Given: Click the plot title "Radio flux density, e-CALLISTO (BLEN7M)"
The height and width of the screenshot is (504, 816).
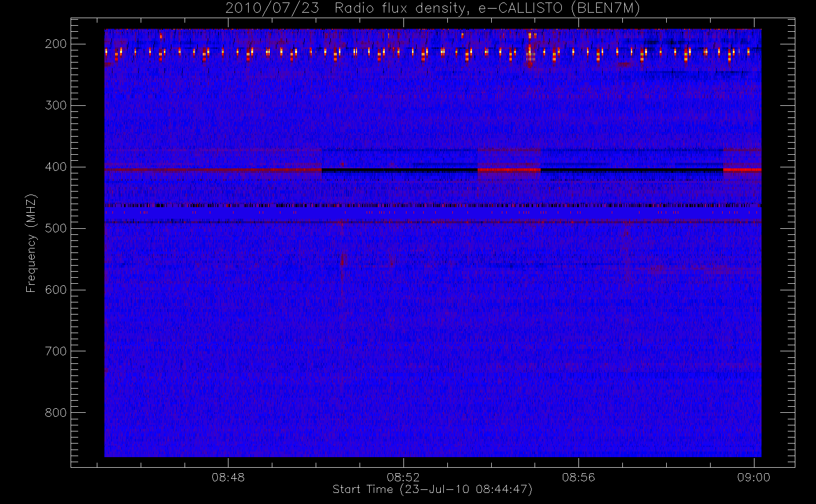Looking at the screenshot, I should click(x=487, y=9).
